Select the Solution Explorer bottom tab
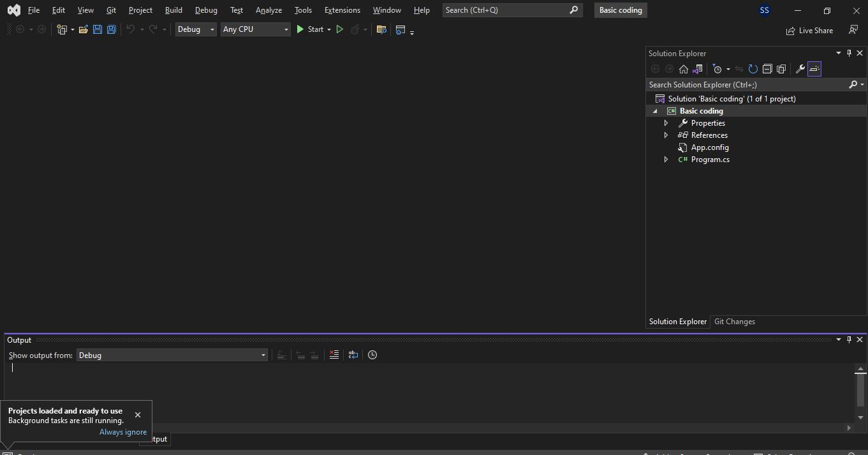Viewport: 868px width, 455px height. [678, 322]
